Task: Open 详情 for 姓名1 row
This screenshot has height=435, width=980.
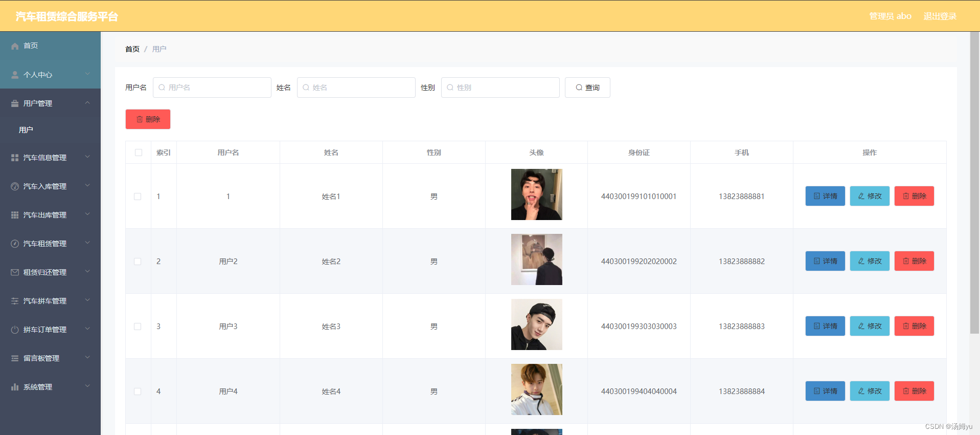Action: (825, 196)
